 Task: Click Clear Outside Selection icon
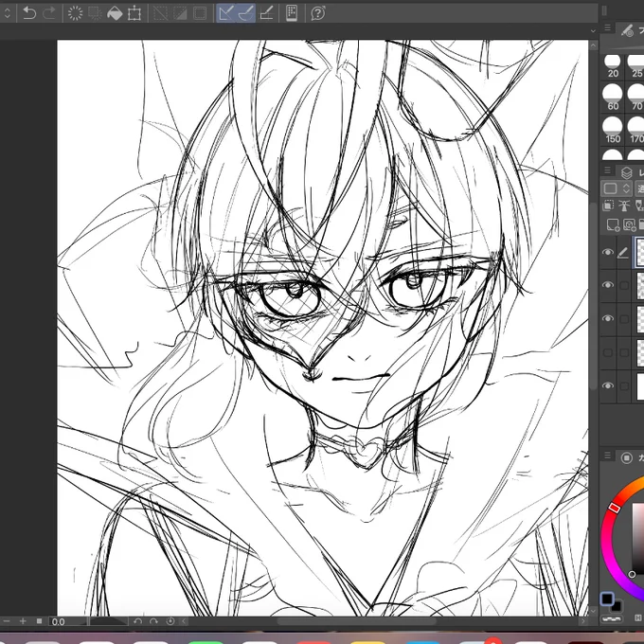coord(95,13)
